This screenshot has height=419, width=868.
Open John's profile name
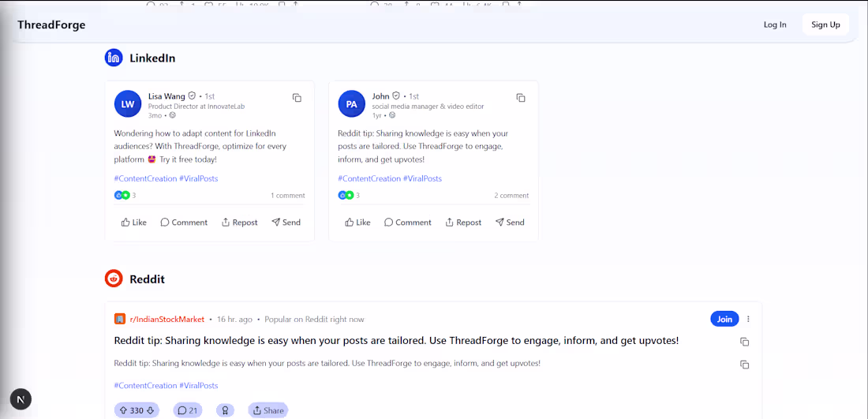(381, 95)
